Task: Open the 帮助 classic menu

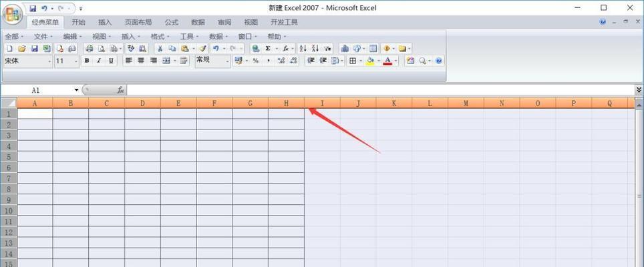Action: point(277,37)
